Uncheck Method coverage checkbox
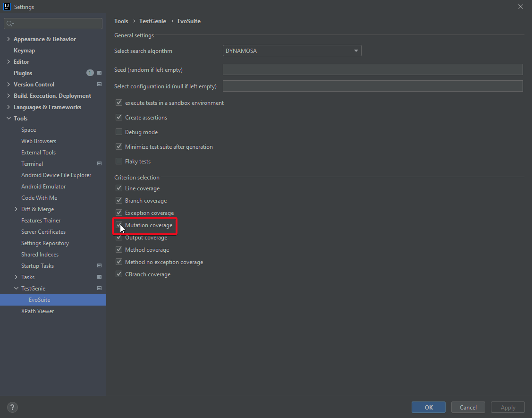Screen dimensions: 532x418 tap(119, 249)
